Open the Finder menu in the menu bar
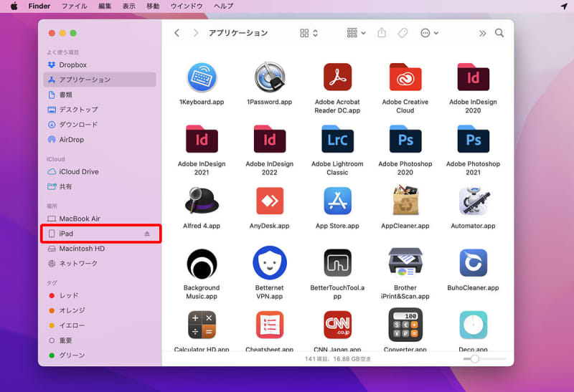Image resolution: width=574 pixels, height=392 pixels. 39,6
